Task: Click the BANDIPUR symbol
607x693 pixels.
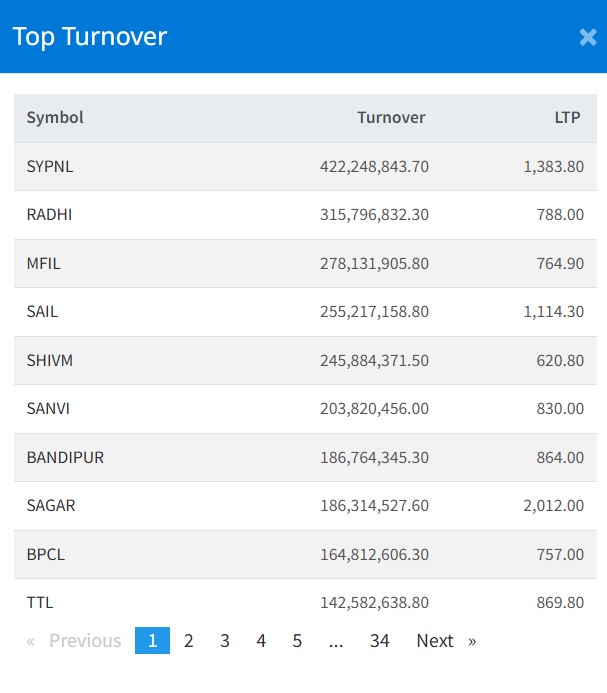Action: (x=65, y=457)
